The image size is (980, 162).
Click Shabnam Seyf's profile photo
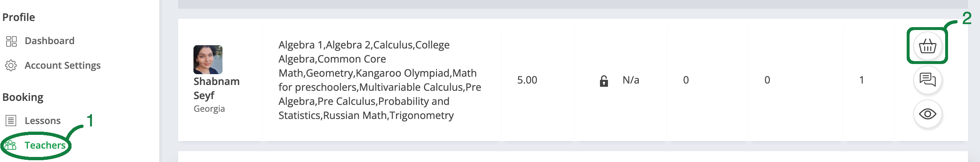click(x=208, y=60)
